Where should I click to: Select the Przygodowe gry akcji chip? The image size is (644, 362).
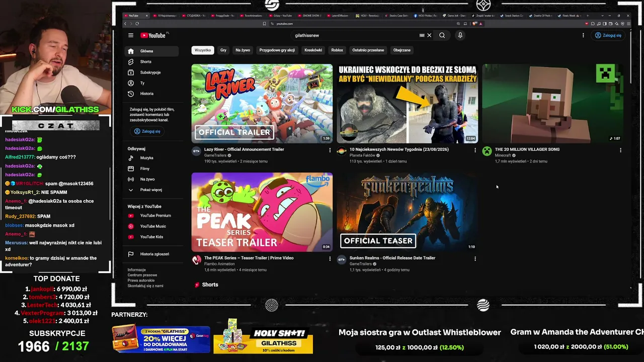click(x=277, y=50)
